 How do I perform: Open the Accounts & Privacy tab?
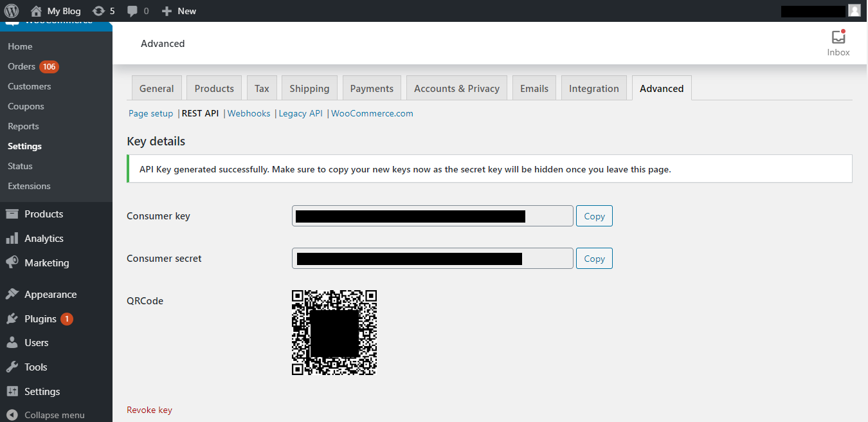457,89
